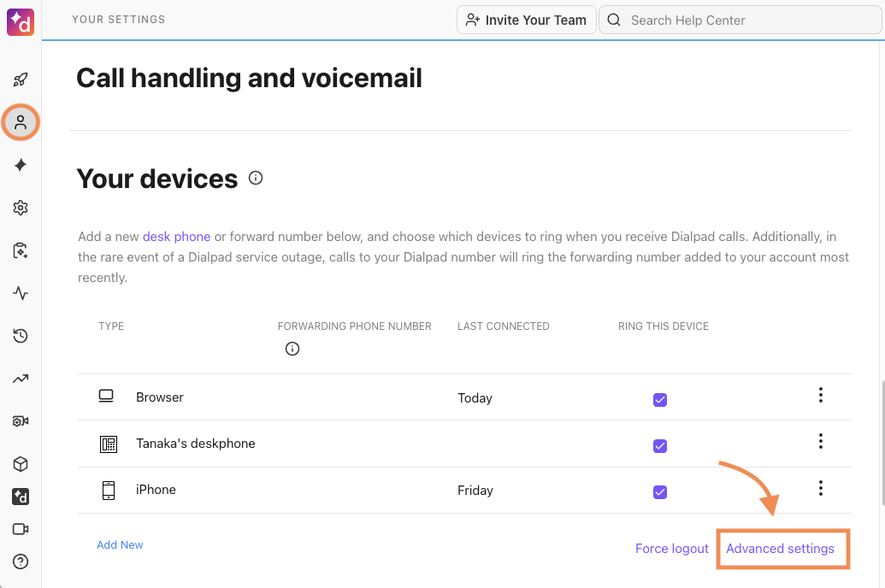The width and height of the screenshot is (885, 588).
Task: Click the activity pulse icon in the sidebar
Action: [x=21, y=293]
